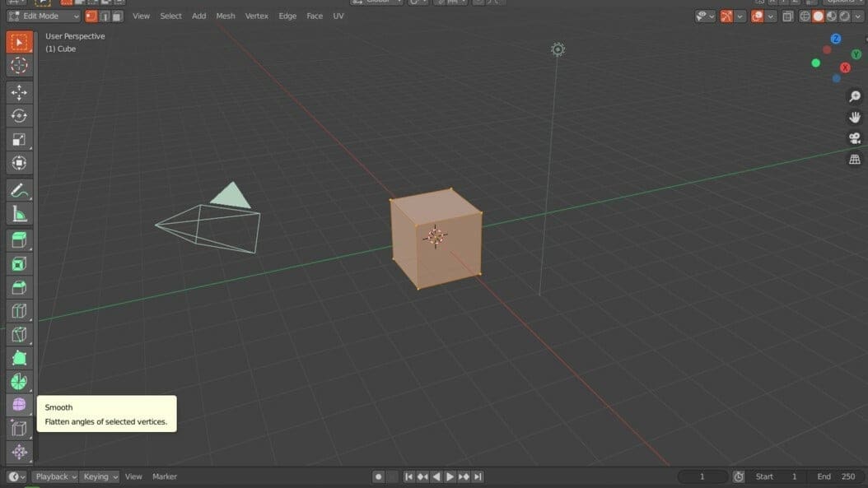Image resolution: width=868 pixels, height=488 pixels.
Task: Open timeline editor type dropdown
Action: [x=16, y=476]
